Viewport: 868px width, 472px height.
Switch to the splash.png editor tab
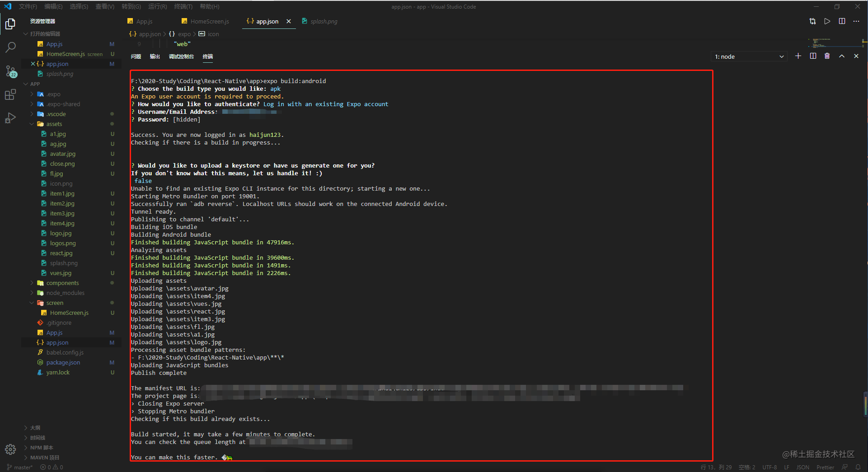coord(324,21)
